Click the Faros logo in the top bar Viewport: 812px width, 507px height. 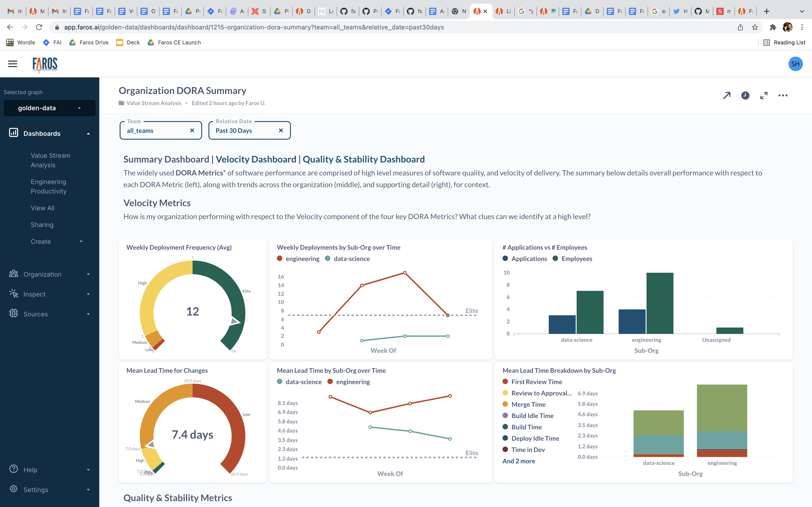click(45, 64)
